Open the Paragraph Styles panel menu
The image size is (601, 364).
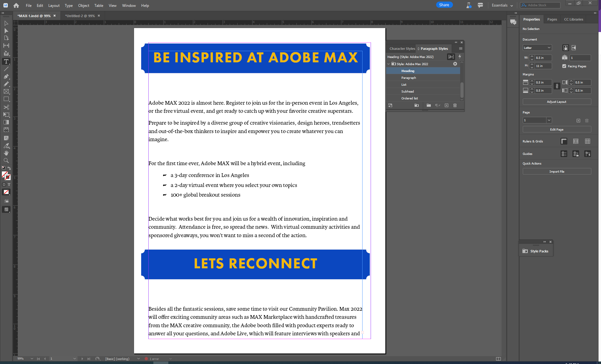click(x=460, y=48)
